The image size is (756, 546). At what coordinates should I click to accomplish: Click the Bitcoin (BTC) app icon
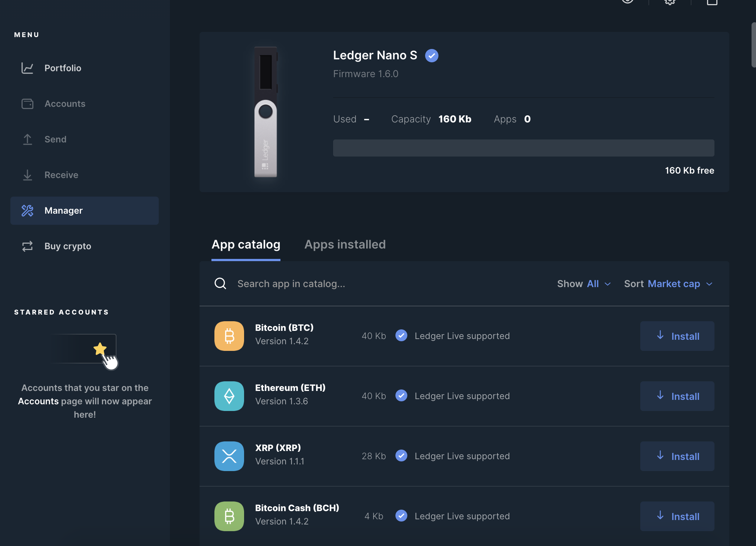coord(229,336)
